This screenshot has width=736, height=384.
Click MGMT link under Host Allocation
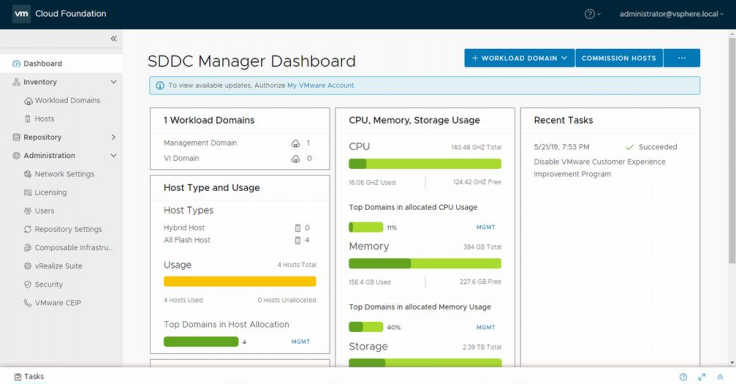click(x=300, y=342)
